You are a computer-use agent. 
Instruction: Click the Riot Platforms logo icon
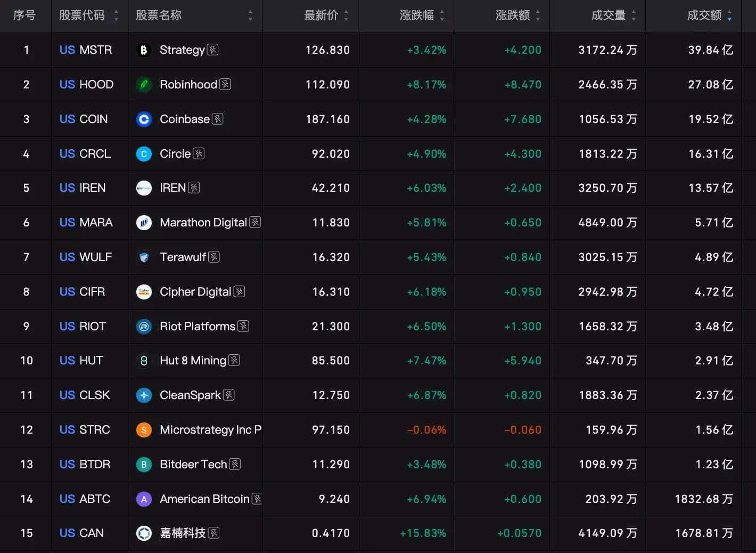[x=144, y=327]
